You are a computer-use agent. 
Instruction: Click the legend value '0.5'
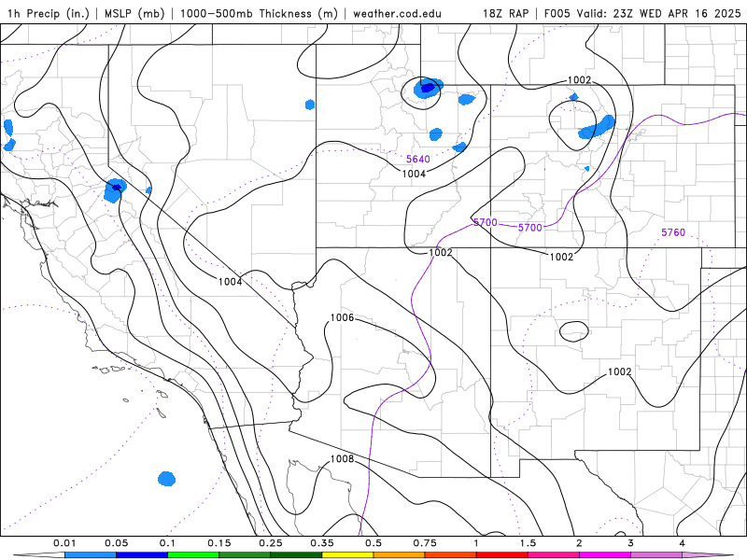(x=373, y=543)
